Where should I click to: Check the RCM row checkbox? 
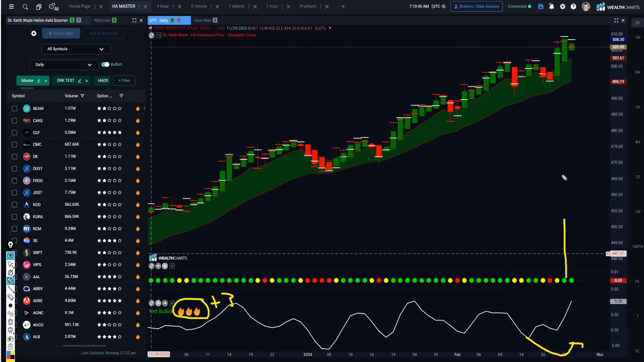pyautogui.click(x=14, y=229)
